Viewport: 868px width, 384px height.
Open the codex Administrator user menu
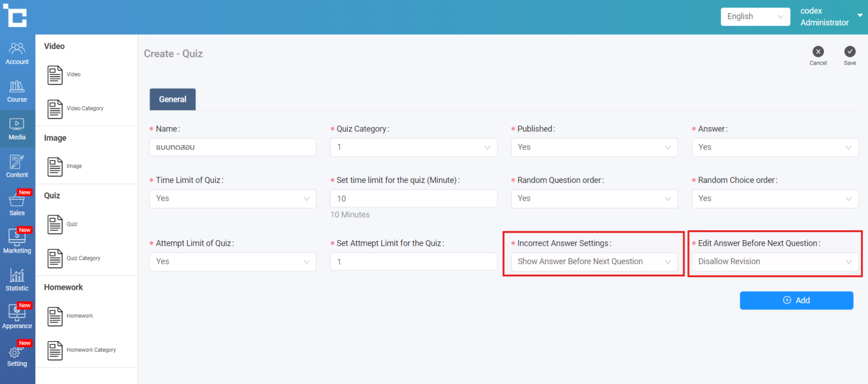[x=830, y=17]
